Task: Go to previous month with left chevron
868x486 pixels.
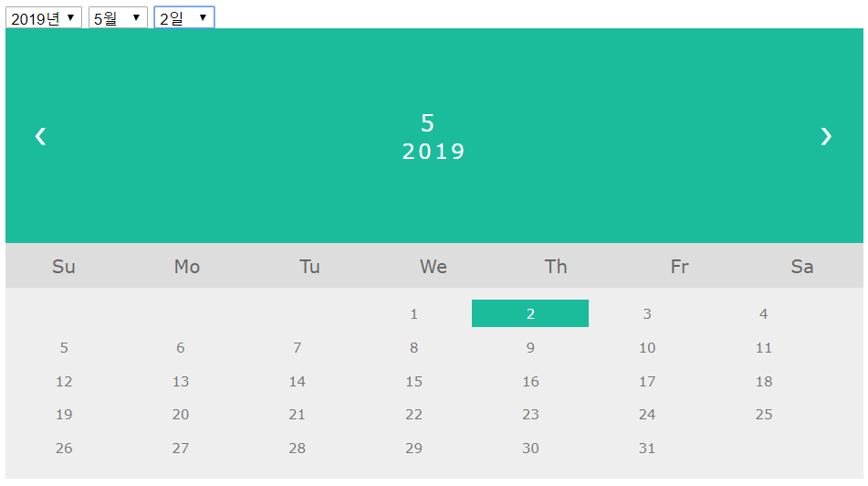Action: click(x=40, y=136)
